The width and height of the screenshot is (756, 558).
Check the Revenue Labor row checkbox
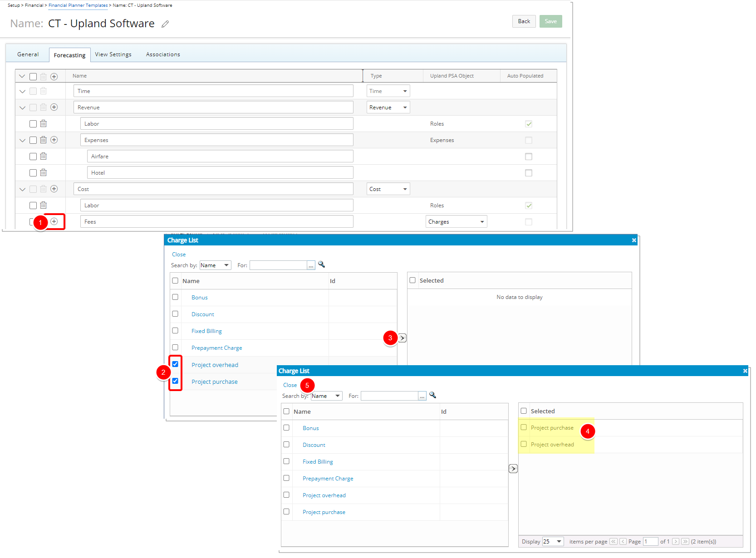coord(33,124)
